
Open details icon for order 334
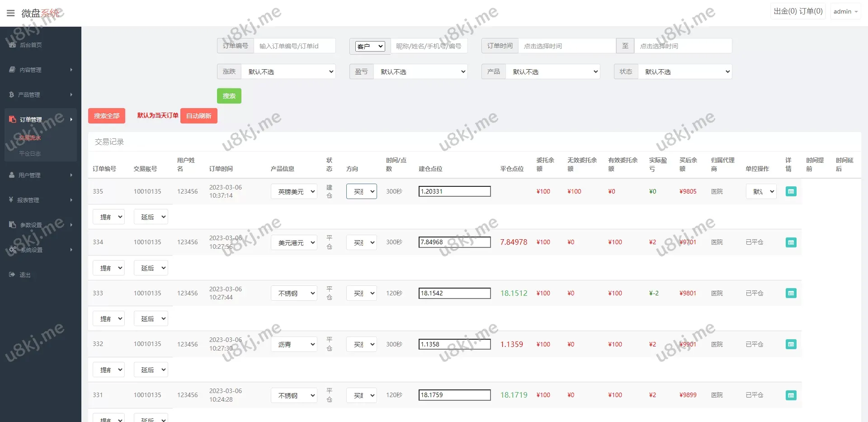pyautogui.click(x=791, y=242)
